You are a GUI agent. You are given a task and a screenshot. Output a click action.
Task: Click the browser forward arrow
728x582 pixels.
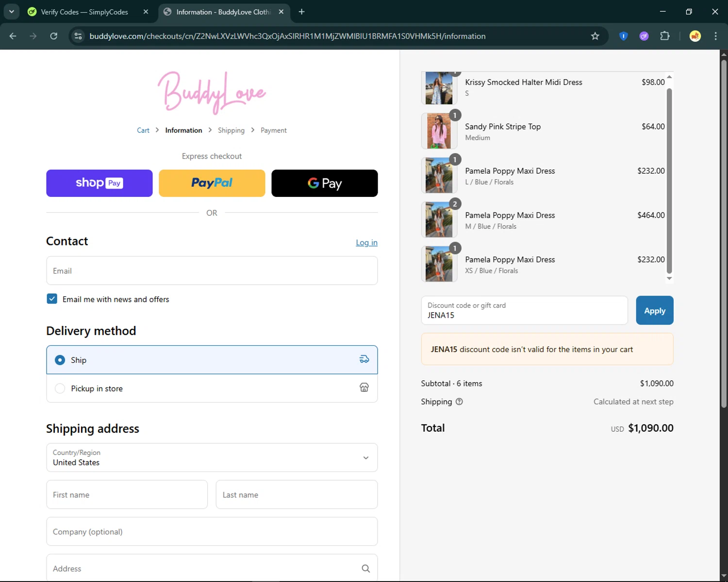tap(33, 36)
